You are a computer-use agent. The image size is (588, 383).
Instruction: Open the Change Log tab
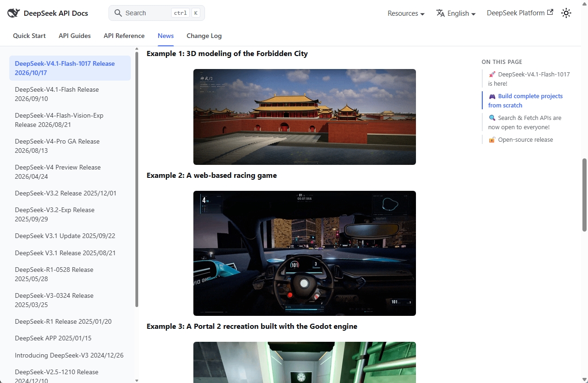point(204,36)
